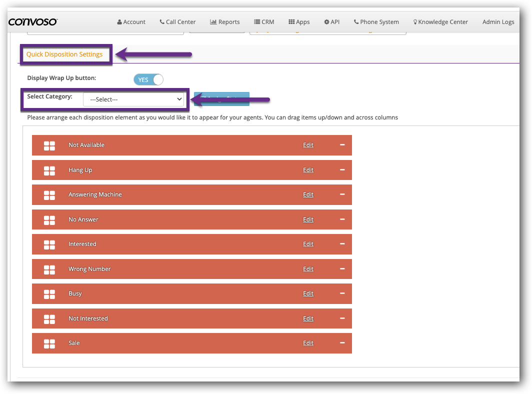The height and width of the screenshot is (394, 532).
Task: Open the Reports menu
Action: (225, 22)
